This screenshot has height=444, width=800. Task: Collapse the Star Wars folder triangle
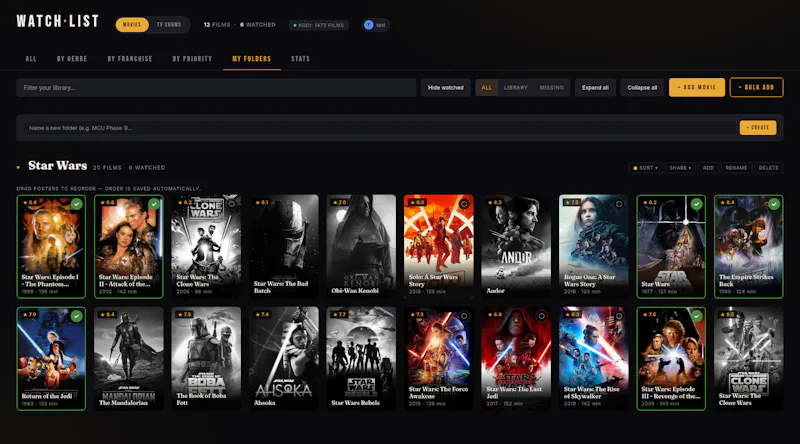coord(18,167)
